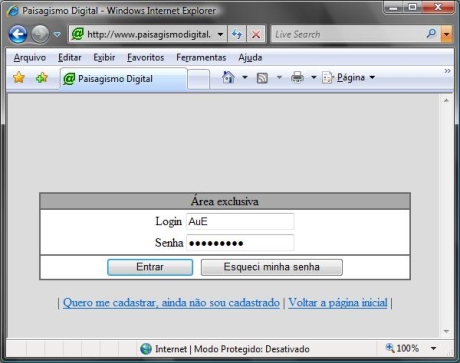Click the 100% zoom level button
The width and height of the screenshot is (460, 363).
pyautogui.click(x=402, y=348)
